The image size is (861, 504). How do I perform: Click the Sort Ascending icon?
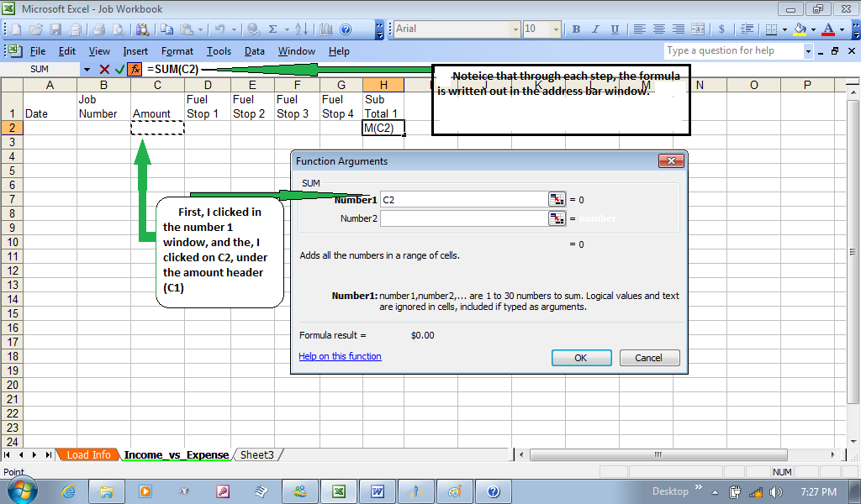click(302, 29)
